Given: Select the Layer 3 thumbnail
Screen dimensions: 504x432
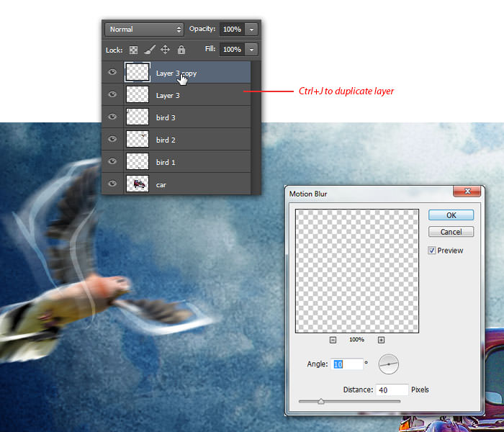Looking at the screenshot, I should point(138,94).
